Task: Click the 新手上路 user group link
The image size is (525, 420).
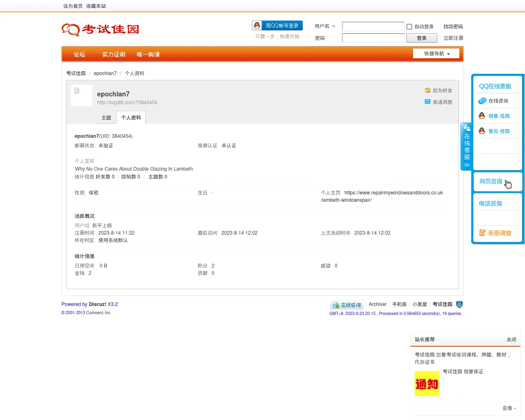Action: (102, 226)
